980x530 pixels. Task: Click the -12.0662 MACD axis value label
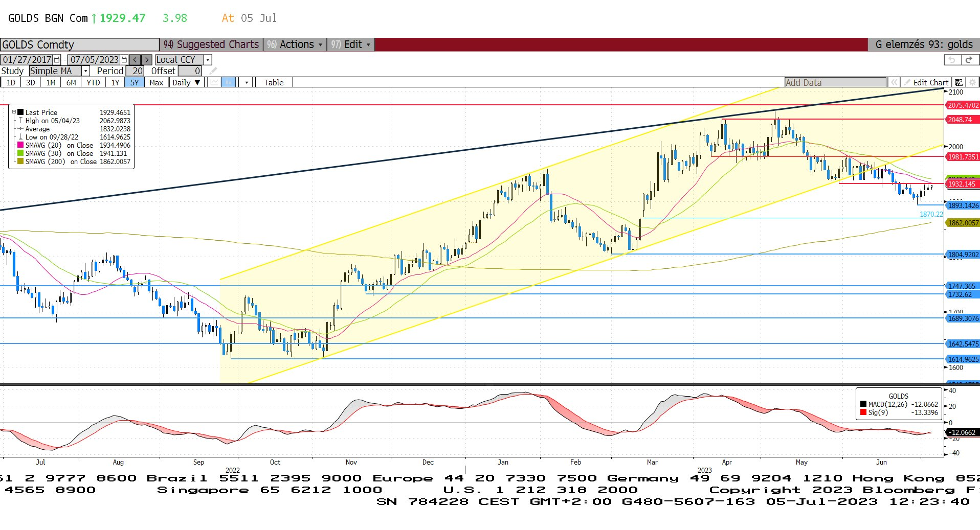963,432
